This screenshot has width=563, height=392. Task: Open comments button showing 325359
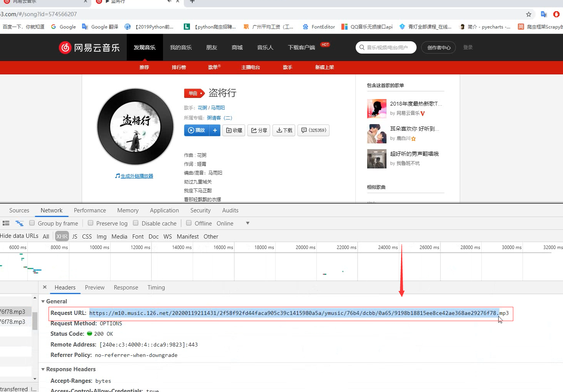pos(314,130)
